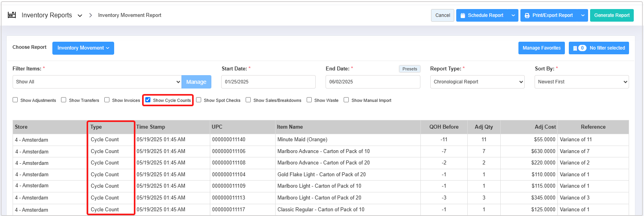Viewport: 644px width, 216px height.
Task: Click the Type column header
Action: tap(96, 127)
